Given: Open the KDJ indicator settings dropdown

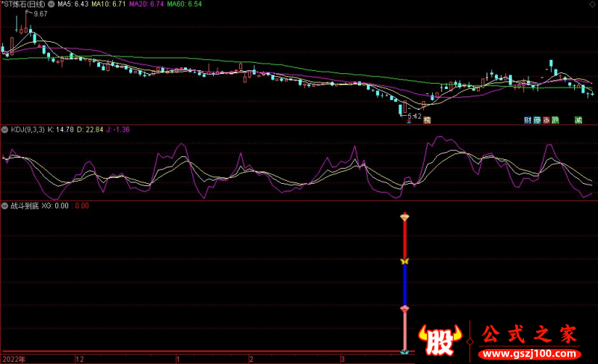Looking at the screenshot, I should tap(6, 130).
